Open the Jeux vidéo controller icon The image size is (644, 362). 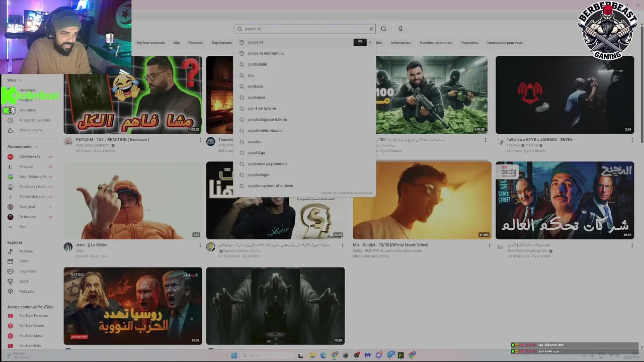pyautogui.click(x=10, y=271)
